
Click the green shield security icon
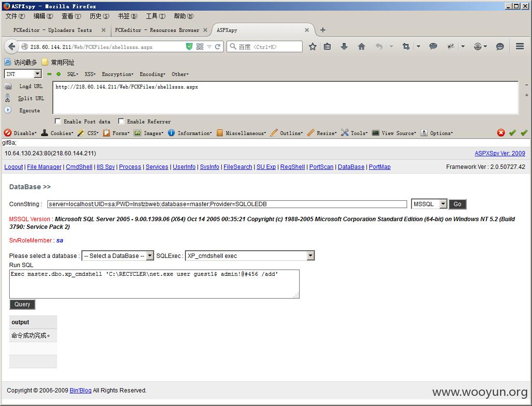tap(189, 46)
